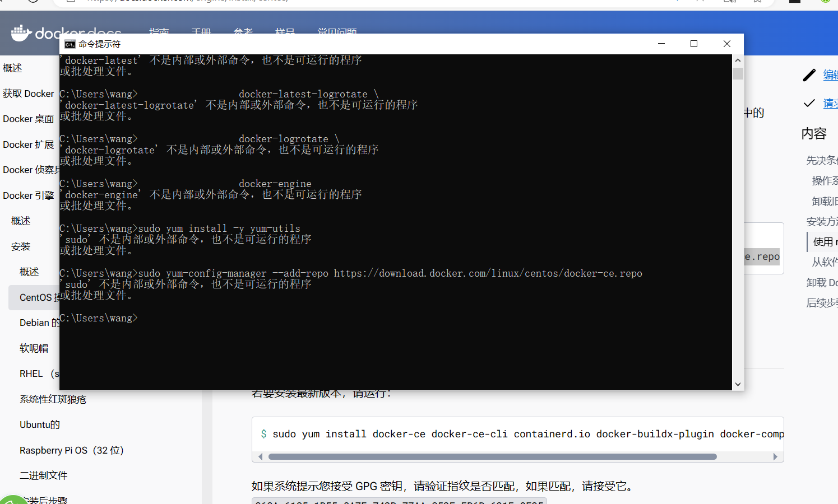
Task: Open 获取 Docker in docs sidebar
Action: 29,94
